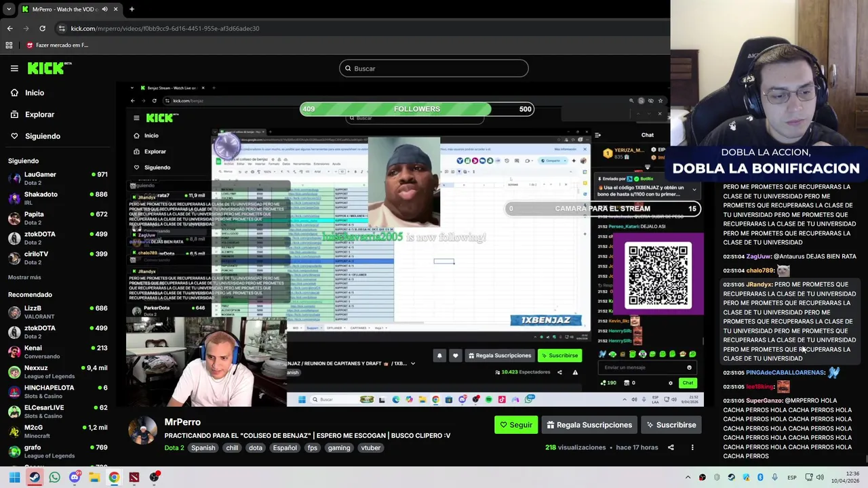Open ztokDOTA in the Siguiendo list
This screenshot has width=868, height=488.
coord(58,238)
